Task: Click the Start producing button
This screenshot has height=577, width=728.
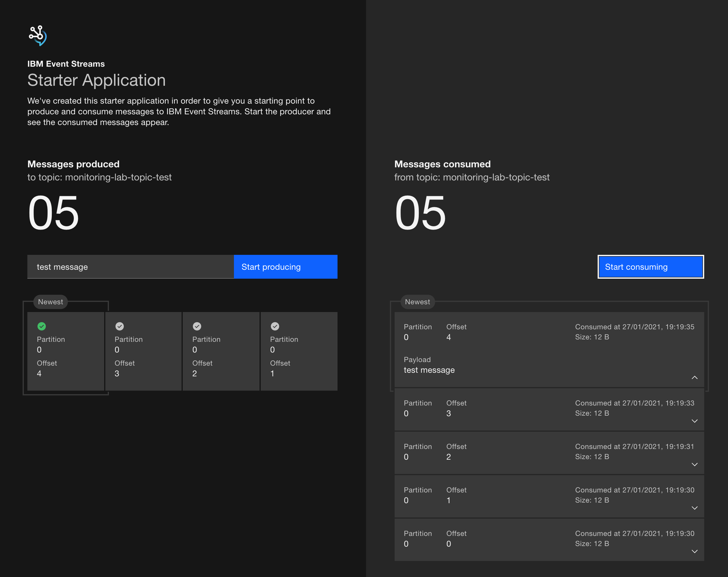Action: [x=285, y=267]
